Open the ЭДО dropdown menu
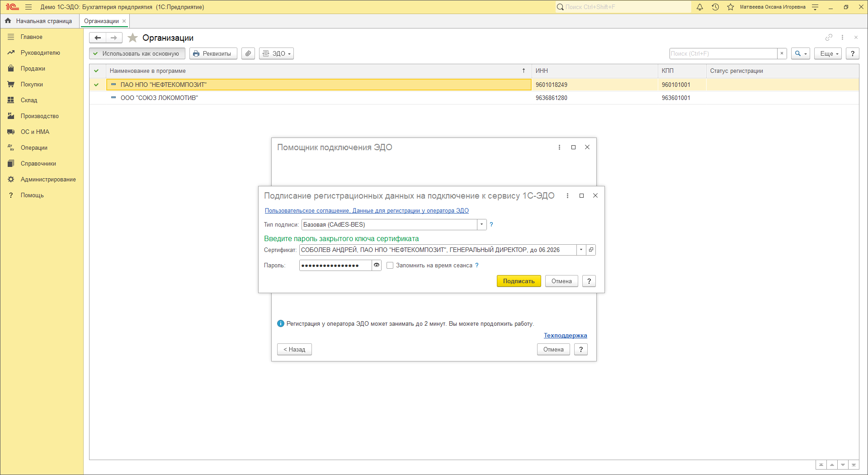 pyautogui.click(x=276, y=53)
